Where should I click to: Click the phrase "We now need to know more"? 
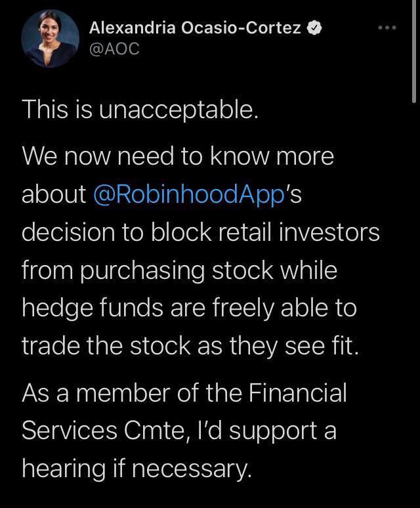click(x=178, y=156)
